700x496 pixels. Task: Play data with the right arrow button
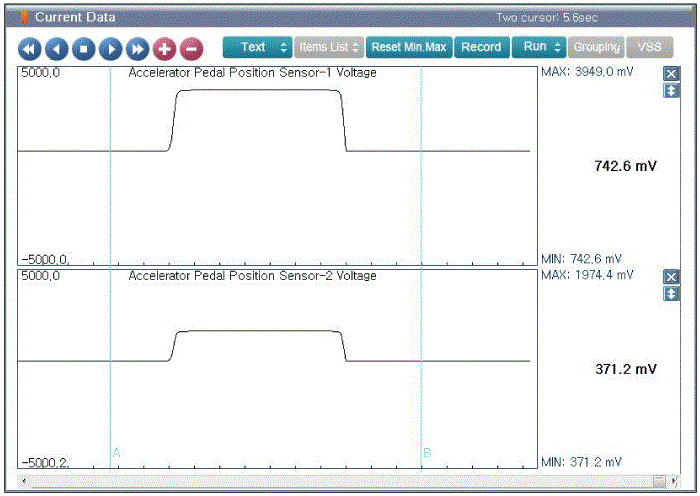[111, 49]
